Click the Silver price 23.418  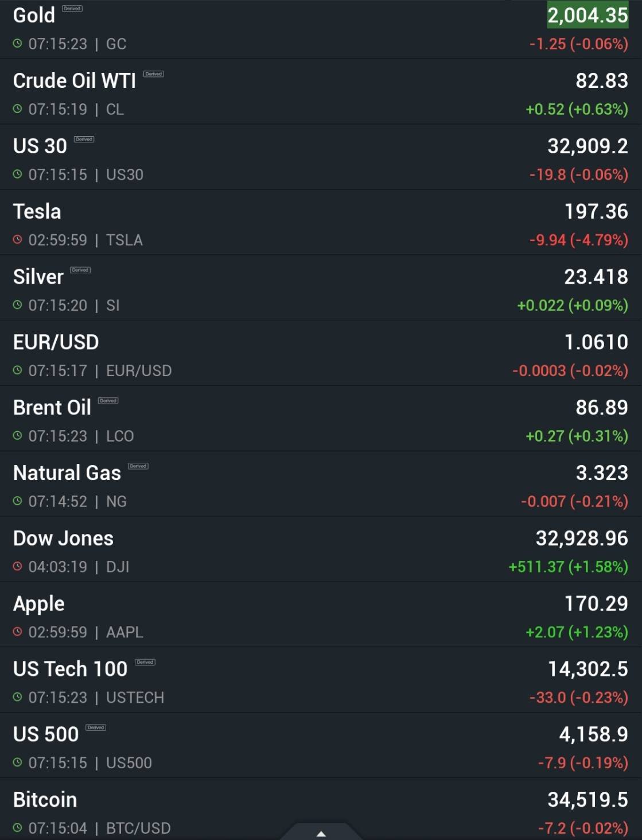coord(596,277)
